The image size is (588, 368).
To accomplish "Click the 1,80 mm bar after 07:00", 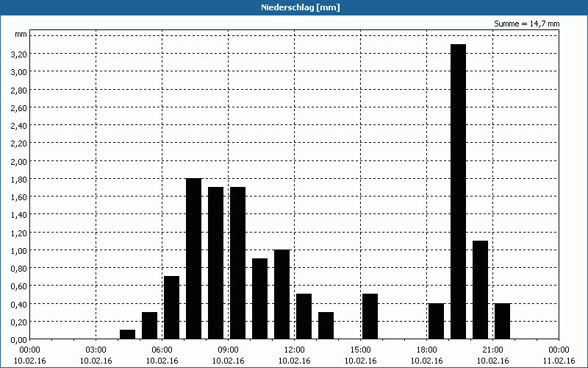I will coord(193,259).
